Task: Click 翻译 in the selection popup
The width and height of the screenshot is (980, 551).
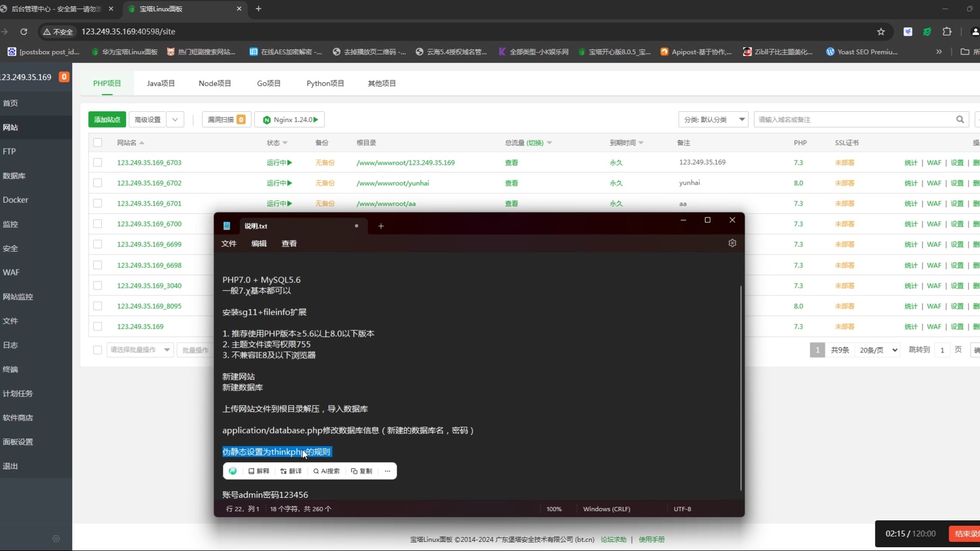Action: 291,471
